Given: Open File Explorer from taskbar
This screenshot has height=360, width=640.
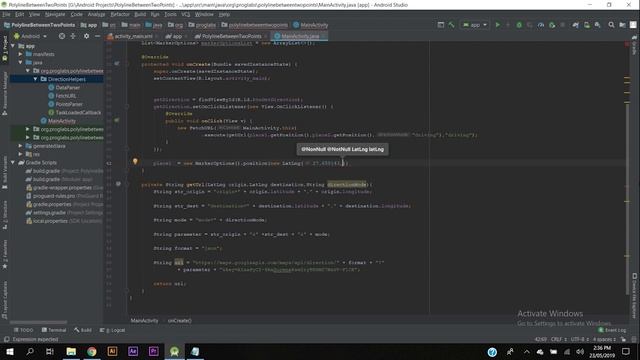Looking at the screenshot, I should [71, 351].
